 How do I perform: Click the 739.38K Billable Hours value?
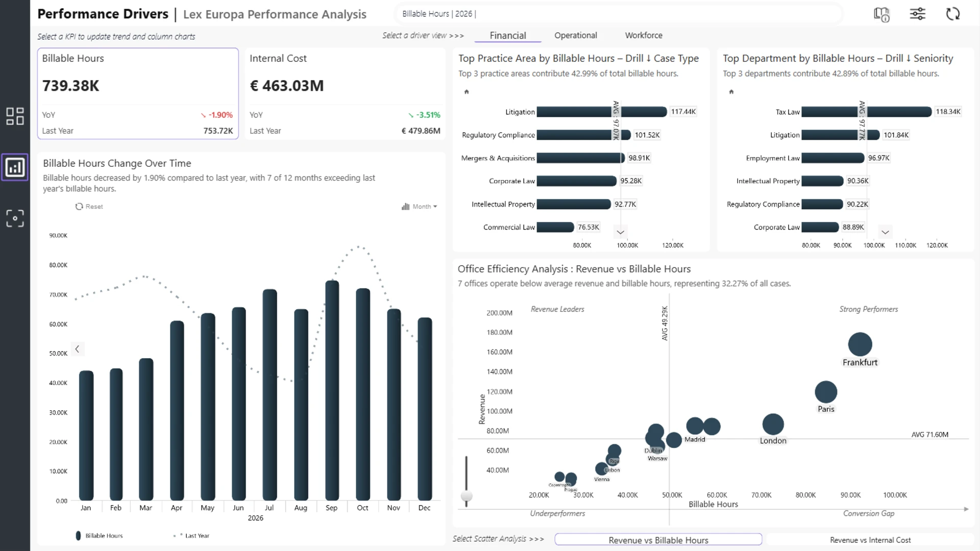click(x=70, y=86)
